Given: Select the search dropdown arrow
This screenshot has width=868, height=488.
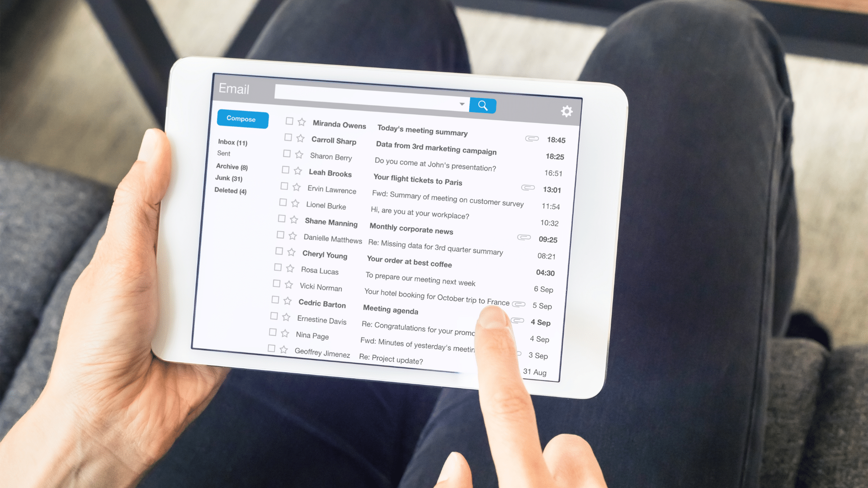Looking at the screenshot, I should pos(462,105).
